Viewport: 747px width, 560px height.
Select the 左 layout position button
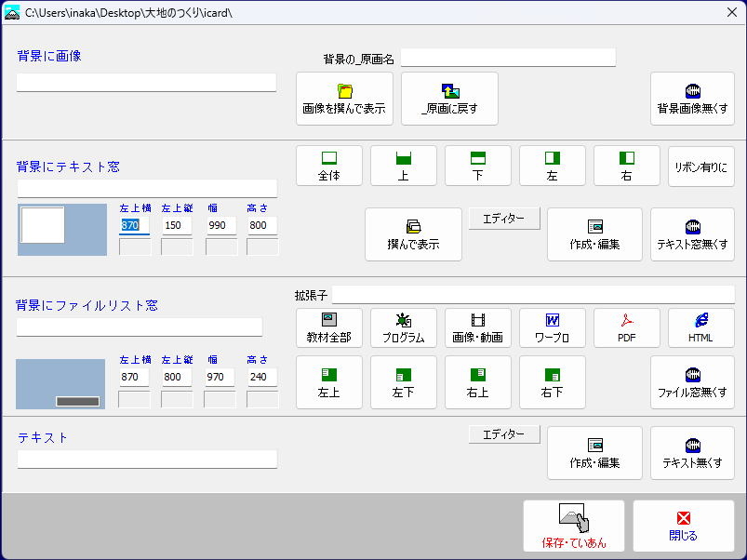pyautogui.click(x=552, y=167)
